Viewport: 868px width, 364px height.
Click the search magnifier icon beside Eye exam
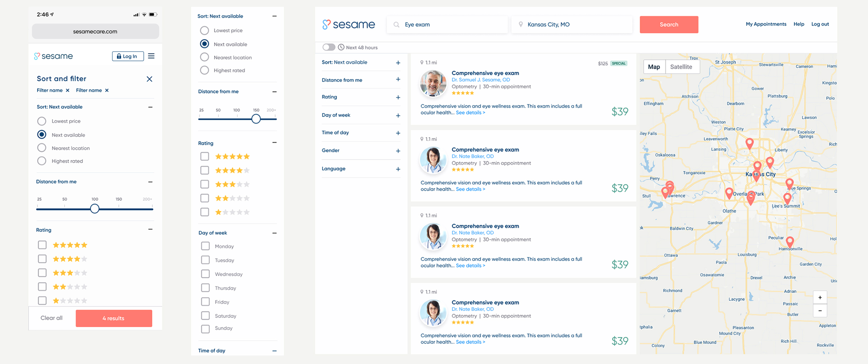[396, 25]
